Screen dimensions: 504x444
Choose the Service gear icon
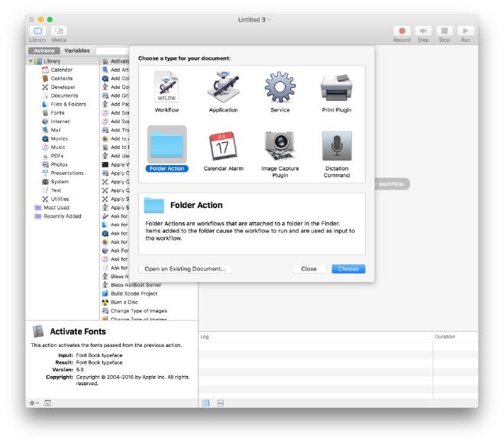click(x=280, y=87)
